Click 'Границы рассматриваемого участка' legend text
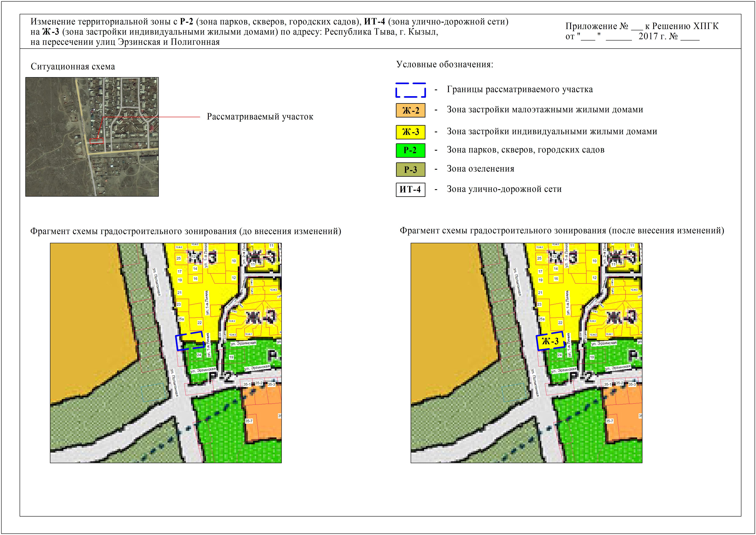Viewport: 756px width, 535px height. [520, 89]
